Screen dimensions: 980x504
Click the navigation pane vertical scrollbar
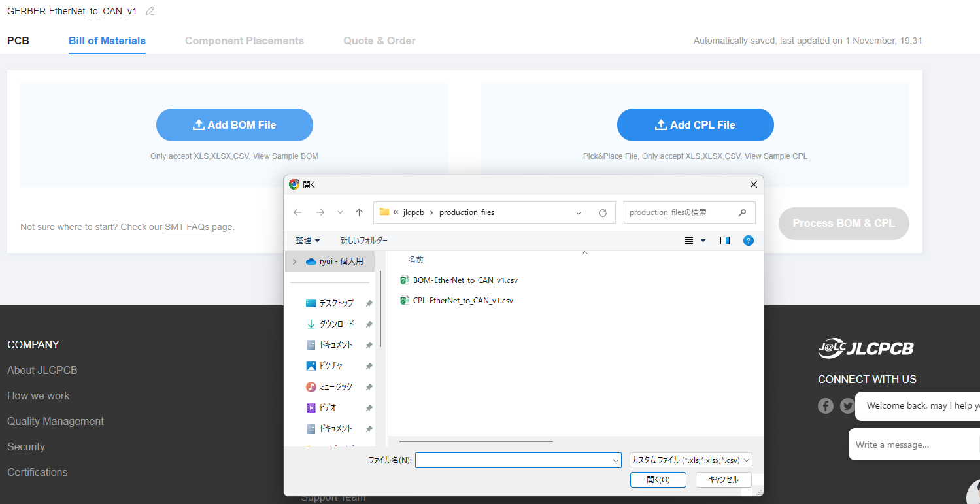pos(380,309)
